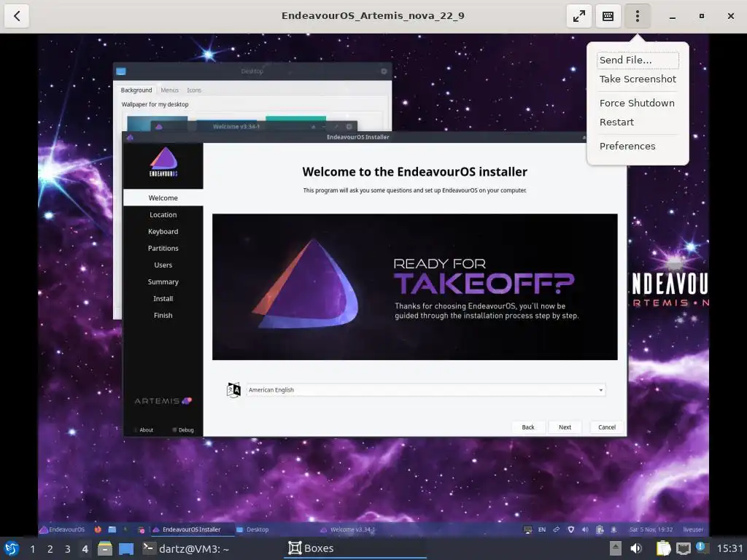Image resolution: width=747 pixels, height=560 pixels.
Task: Launch Firefox from the guest panel
Action: (98, 529)
